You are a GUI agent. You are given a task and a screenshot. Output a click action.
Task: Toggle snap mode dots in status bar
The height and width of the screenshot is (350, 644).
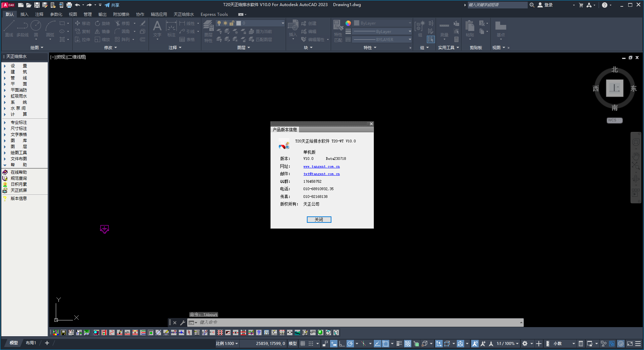tap(311, 344)
